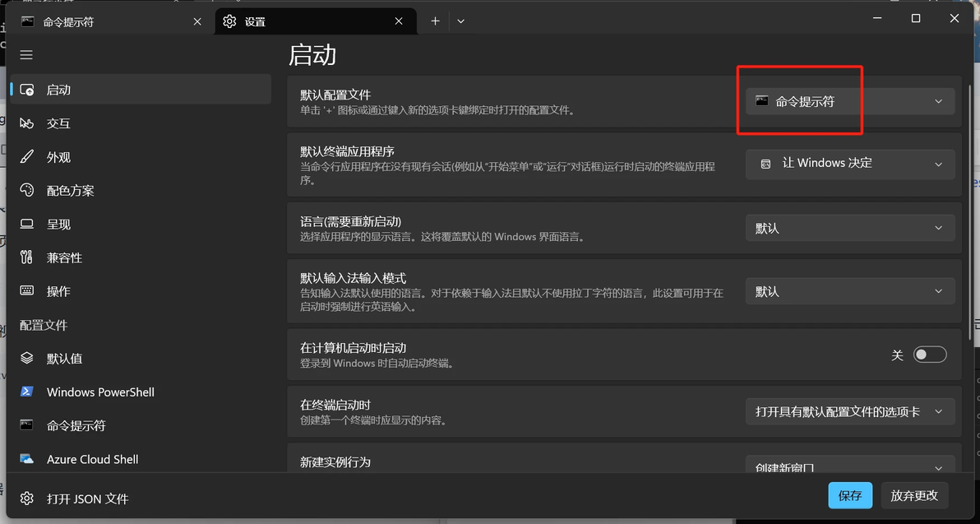Image resolution: width=980 pixels, height=524 pixels.
Task: Select 配色方案 in settings sidebar
Action: click(x=141, y=190)
